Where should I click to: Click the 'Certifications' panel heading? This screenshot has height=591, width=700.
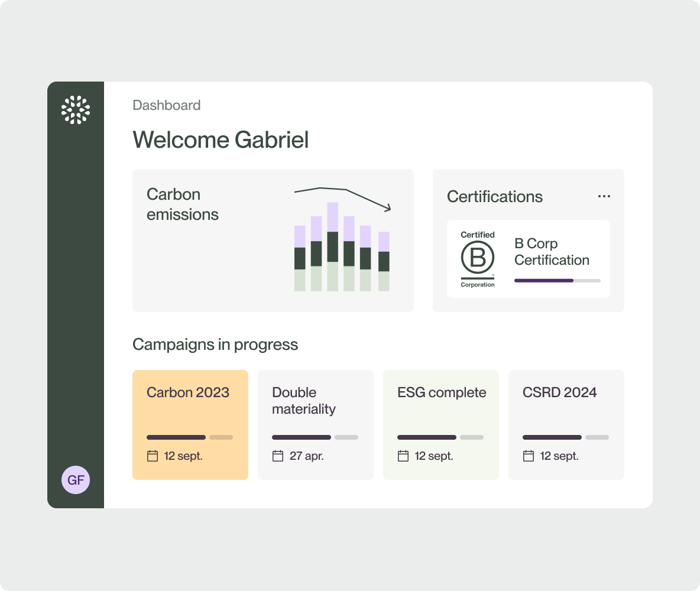(x=495, y=196)
